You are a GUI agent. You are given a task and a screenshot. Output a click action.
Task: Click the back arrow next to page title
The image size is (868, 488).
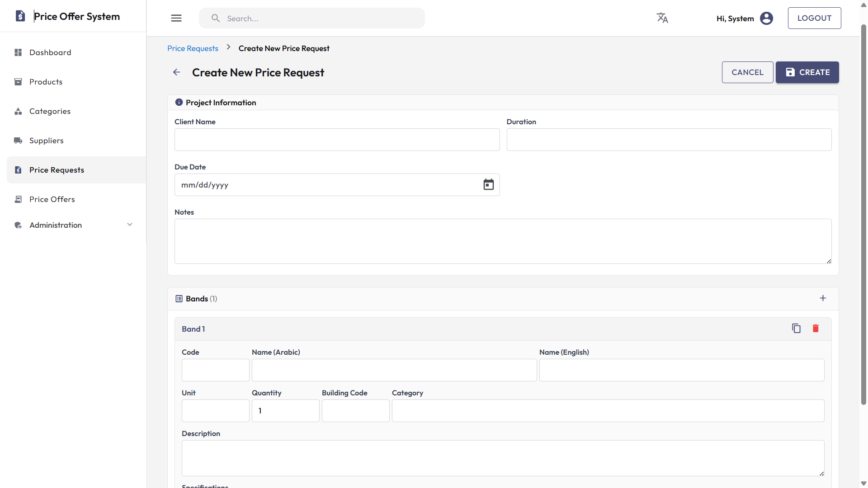pyautogui.click(x=176, y=72)
